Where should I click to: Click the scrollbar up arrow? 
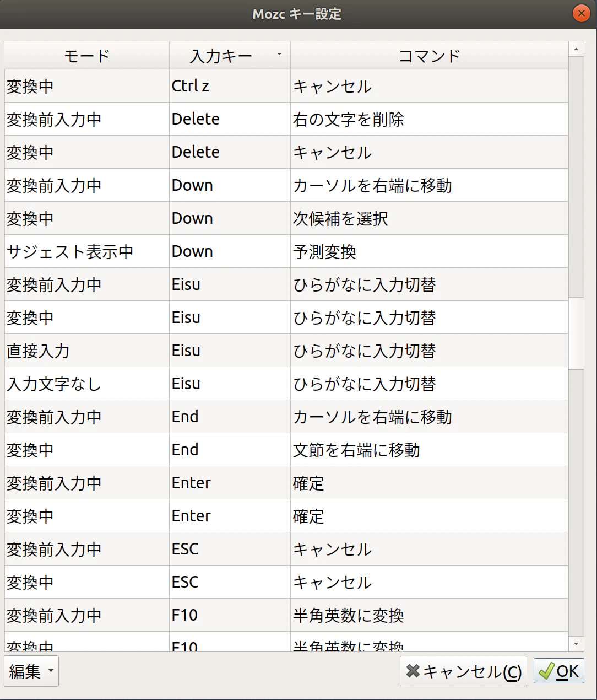(x=576, y=49)
